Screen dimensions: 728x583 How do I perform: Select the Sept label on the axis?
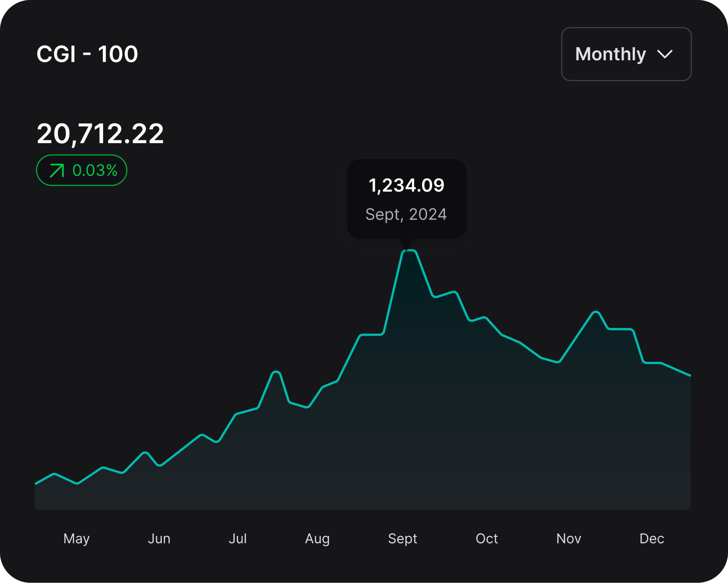[x=402, y=539]
